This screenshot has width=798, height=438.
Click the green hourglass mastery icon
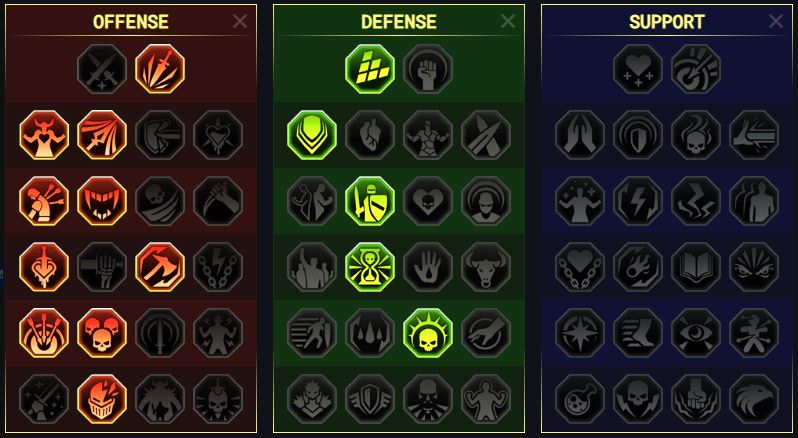click(x=370, y=267)
